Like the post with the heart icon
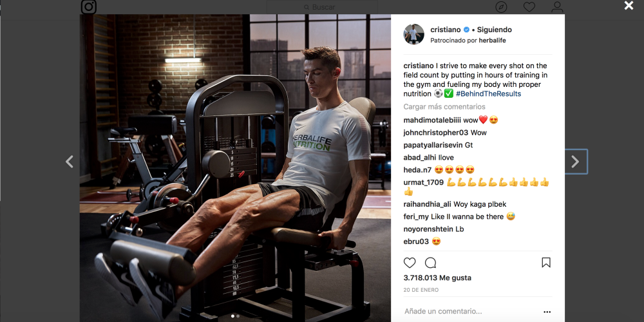The height and width of the screenshot is (322, 644). 410,263
